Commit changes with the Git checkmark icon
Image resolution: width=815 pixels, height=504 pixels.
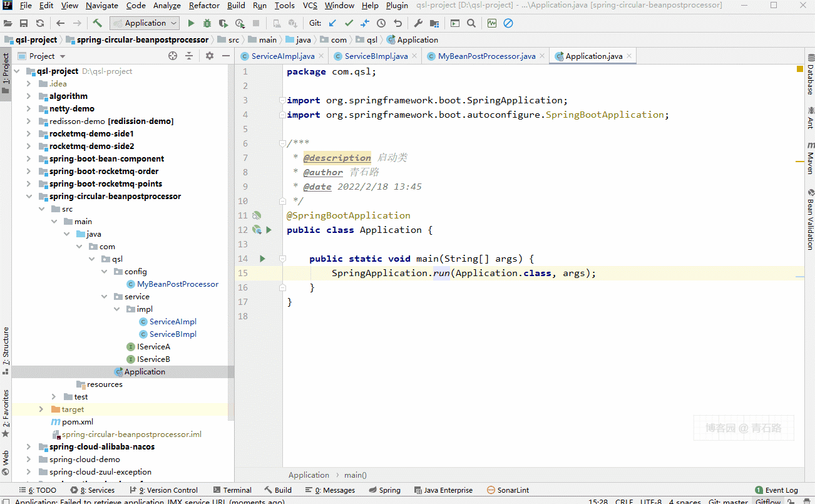[x=349, y=23]
